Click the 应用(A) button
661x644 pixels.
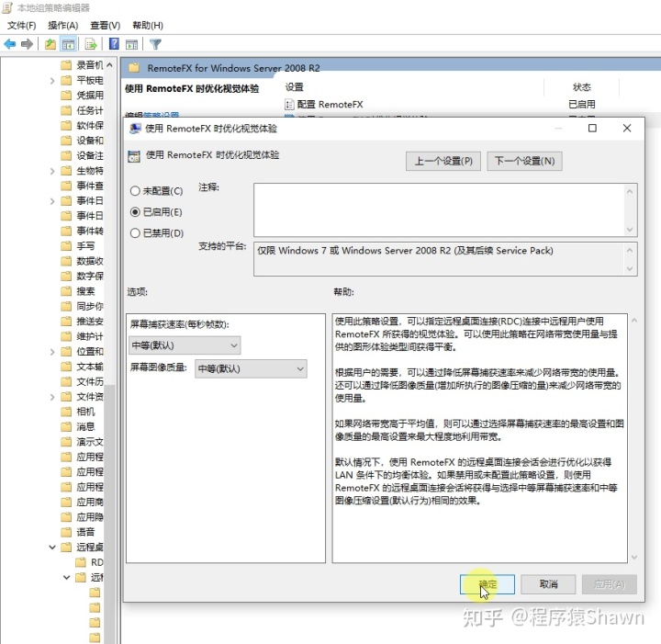pyautogui.click(x=610, y=584)
